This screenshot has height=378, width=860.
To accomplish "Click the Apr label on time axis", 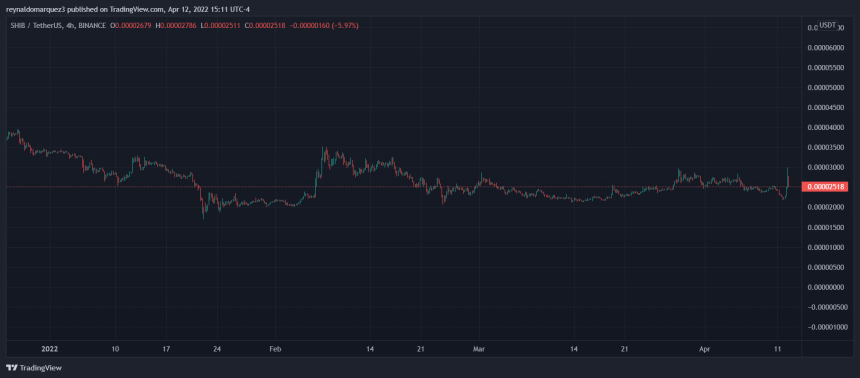I will (x=705, y=348).
